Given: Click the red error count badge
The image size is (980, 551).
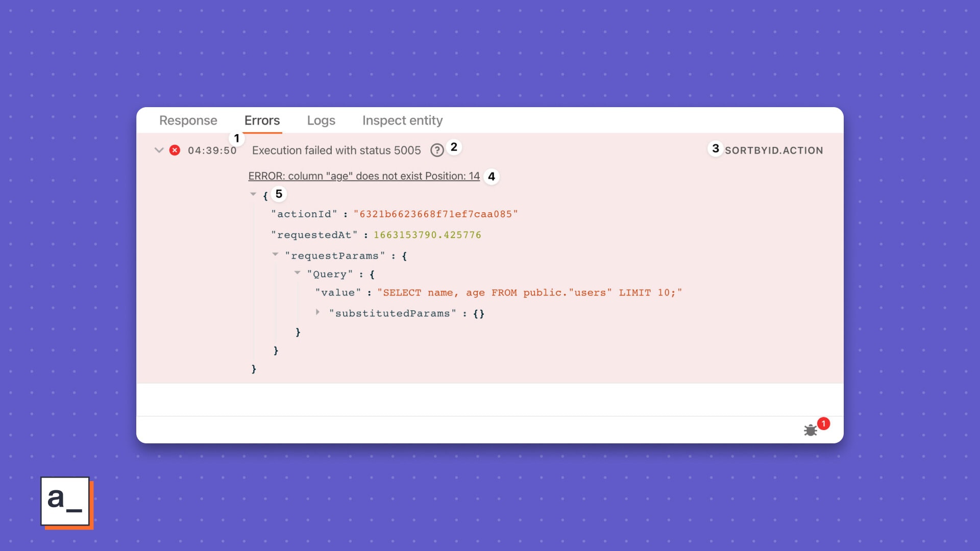Looking at the screenshot, I should (823, 423).
